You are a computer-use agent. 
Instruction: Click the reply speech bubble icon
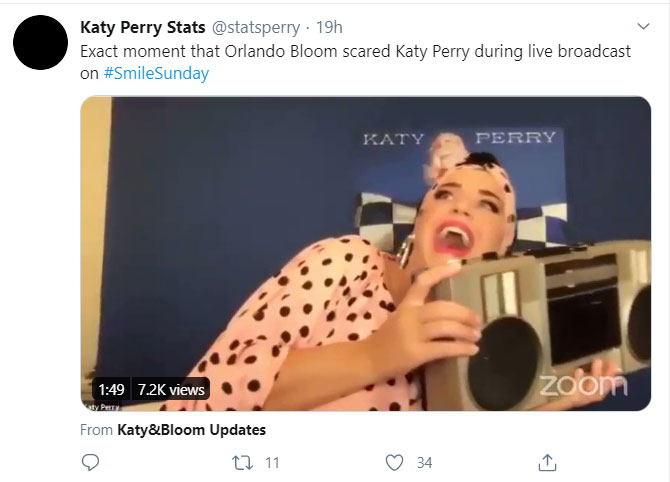tap(90, 462)
